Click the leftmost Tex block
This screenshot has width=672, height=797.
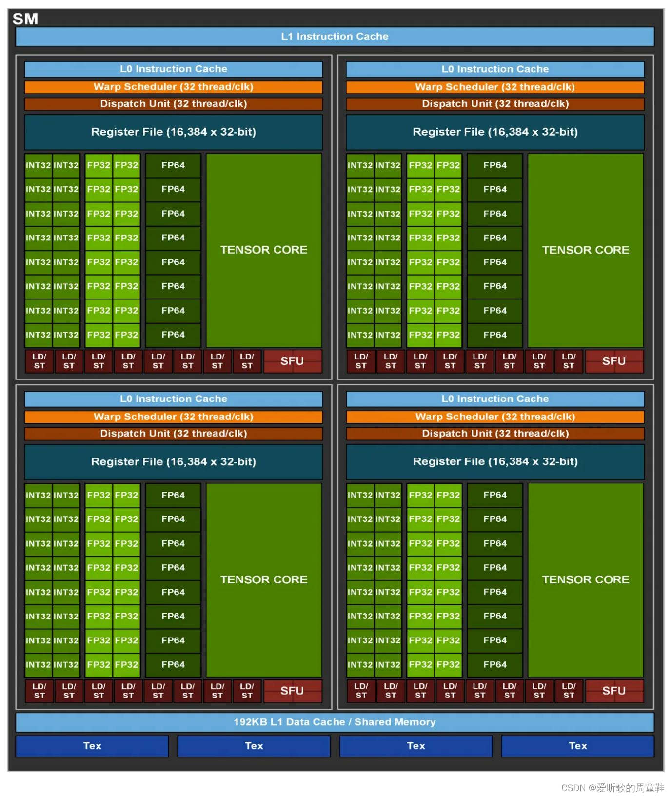tap(92, 746)
